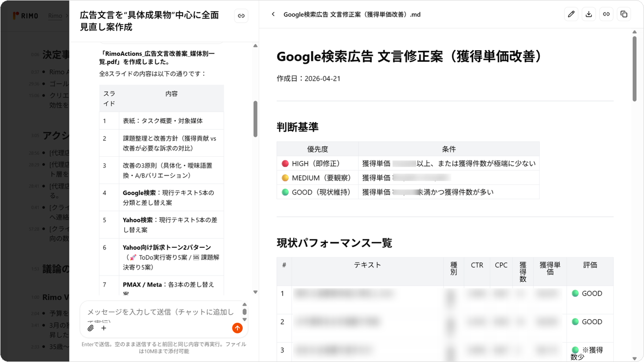Send the message with the orange arrow
The image size is (644, 362).
pos(237,328)
